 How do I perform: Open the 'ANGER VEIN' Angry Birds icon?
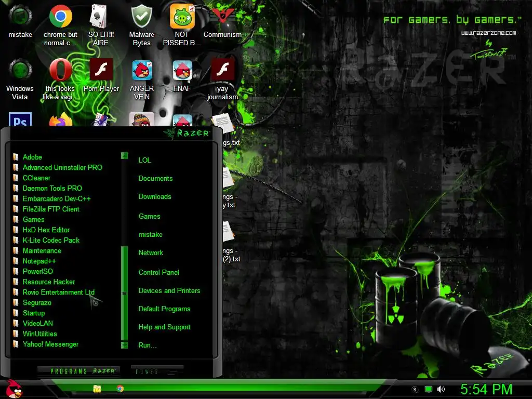pos(141,79)
